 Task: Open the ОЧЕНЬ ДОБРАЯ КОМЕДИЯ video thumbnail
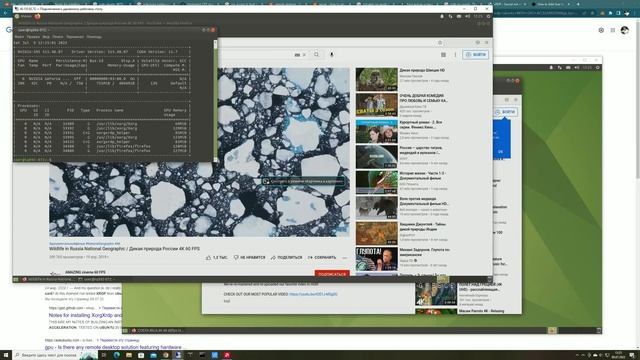(x=376, y=104)
